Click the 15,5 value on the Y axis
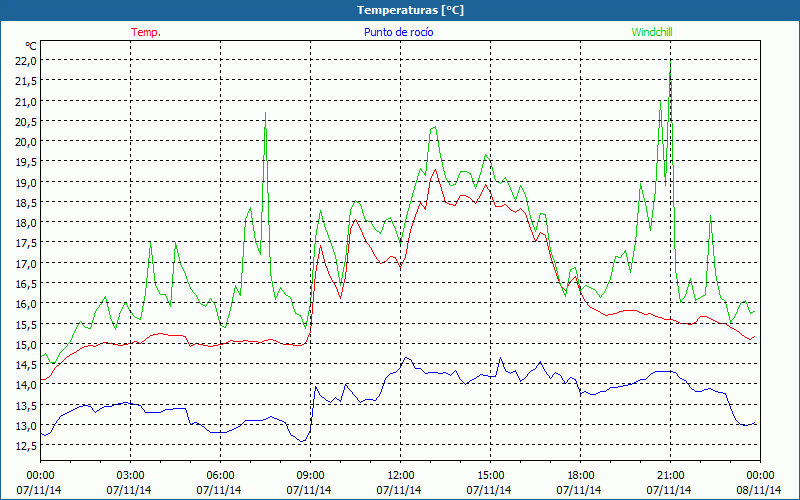 click(27, 324)
